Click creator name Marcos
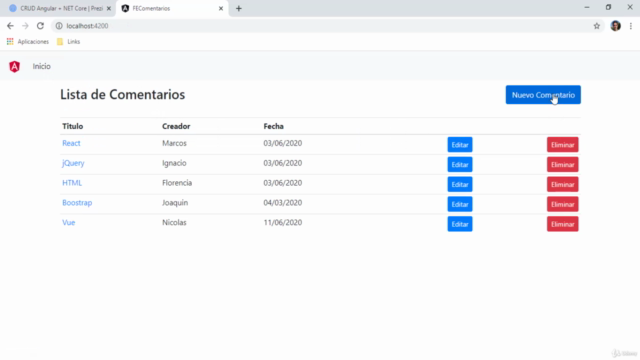Screen dimensions: 640x360 [174, 143]
